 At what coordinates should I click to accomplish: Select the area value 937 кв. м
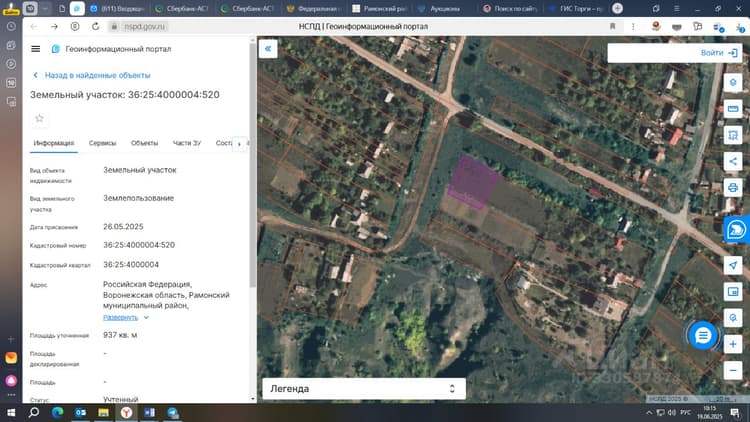click(x=120, y=335)
